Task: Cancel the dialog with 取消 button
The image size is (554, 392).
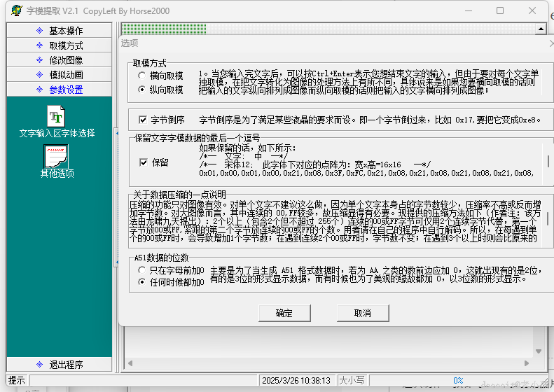Action: (363, 313)
